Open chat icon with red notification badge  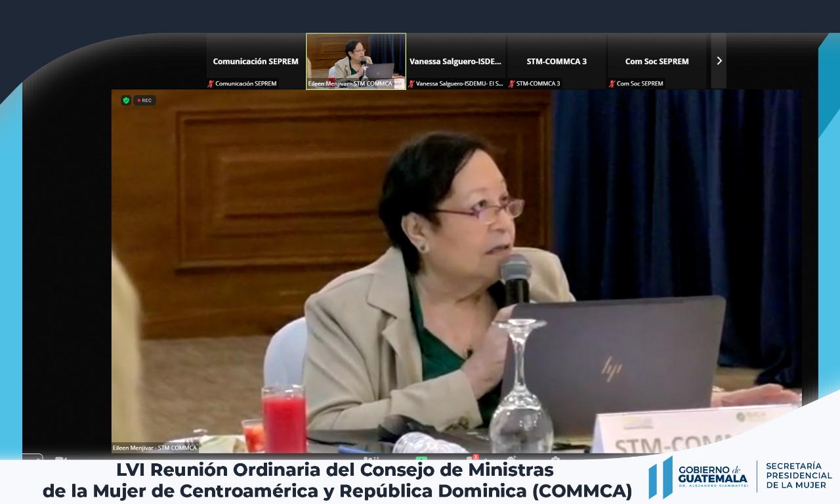(472, 457)
